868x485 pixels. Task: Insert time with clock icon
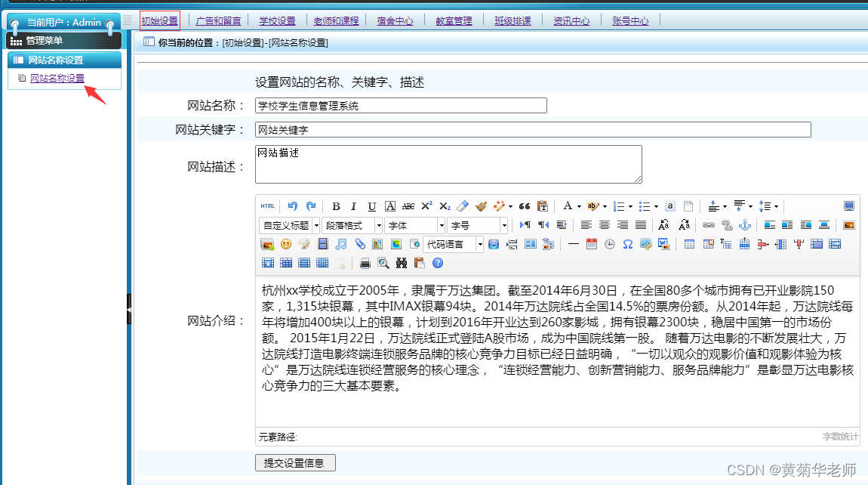tap(609, 244)
